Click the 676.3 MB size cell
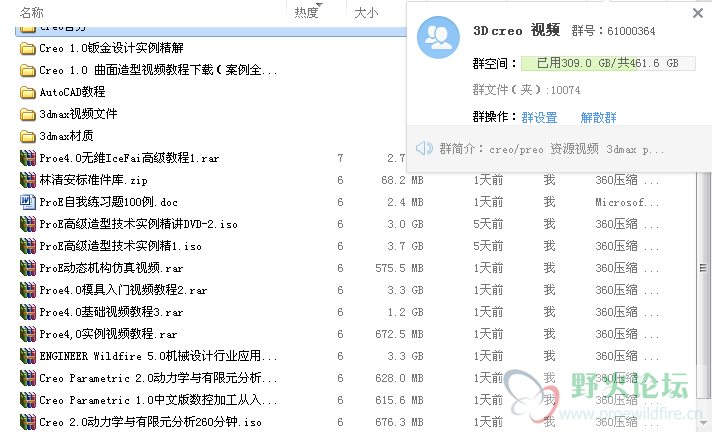Image resolution: width=712 pixels, height=432 pixels. [x=399, y=422]
